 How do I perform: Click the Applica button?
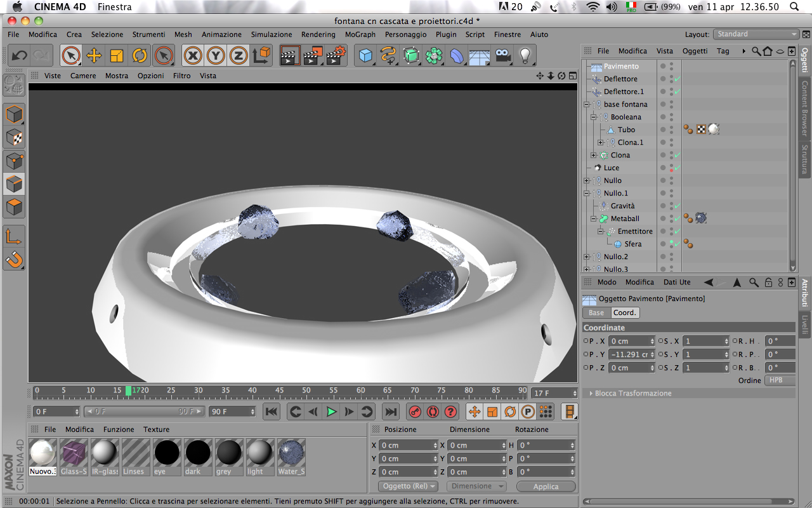(x=546, y=486)
